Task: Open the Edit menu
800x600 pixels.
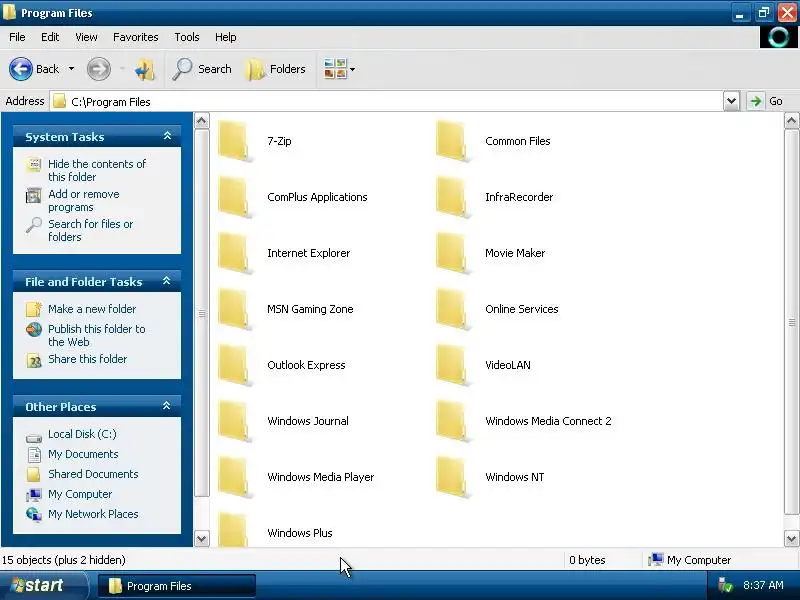Action: (x=50, y=37)
